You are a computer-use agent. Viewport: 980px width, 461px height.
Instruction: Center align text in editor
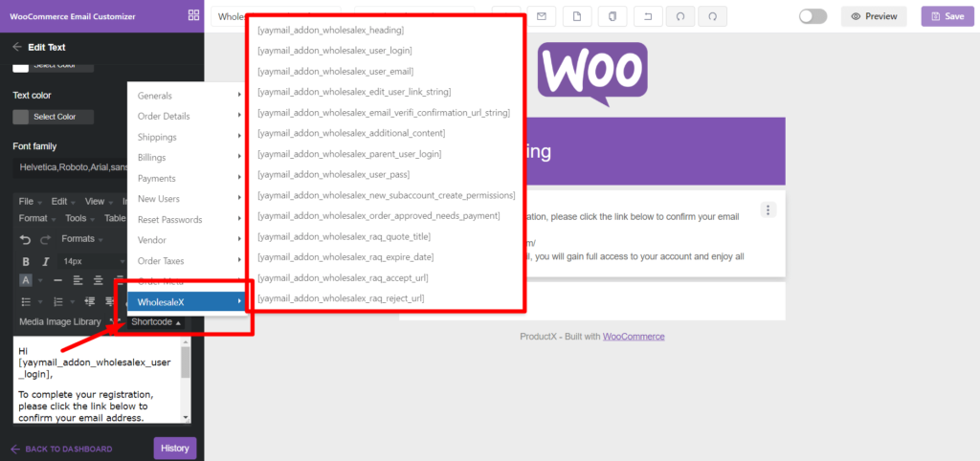[98, 280]
